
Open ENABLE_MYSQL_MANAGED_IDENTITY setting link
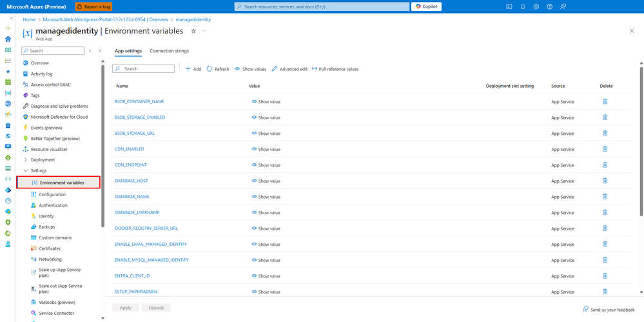[x=151, y=260]
